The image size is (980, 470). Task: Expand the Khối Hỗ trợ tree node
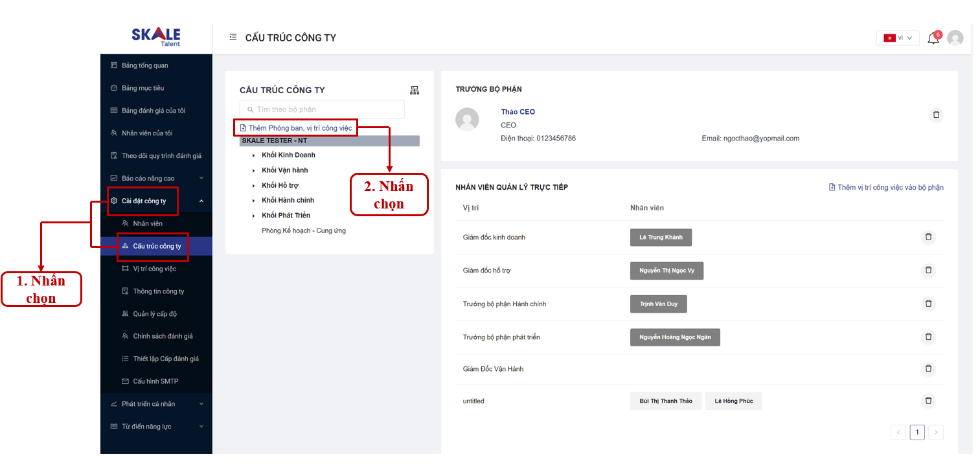pos(254,186)
